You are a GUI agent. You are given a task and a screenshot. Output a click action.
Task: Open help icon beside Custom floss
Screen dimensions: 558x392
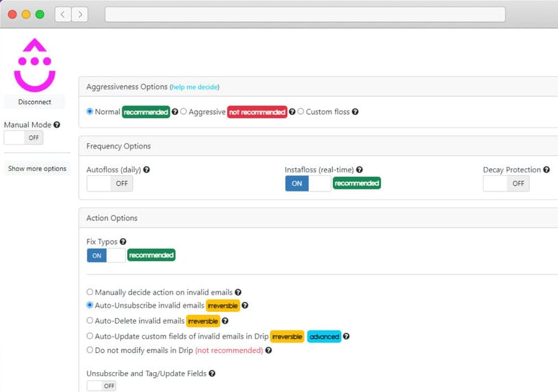[355, 112]
